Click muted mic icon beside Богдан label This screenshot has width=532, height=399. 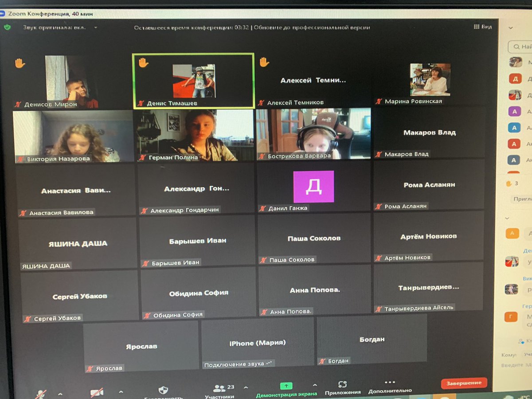[x=322, y=361]
